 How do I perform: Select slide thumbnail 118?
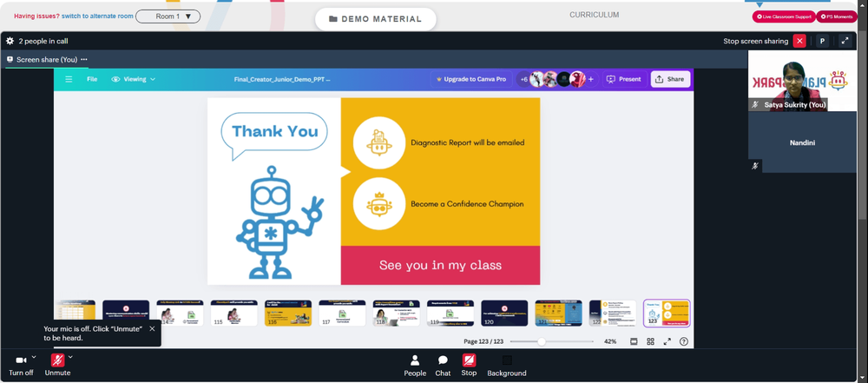coord(397,314)
